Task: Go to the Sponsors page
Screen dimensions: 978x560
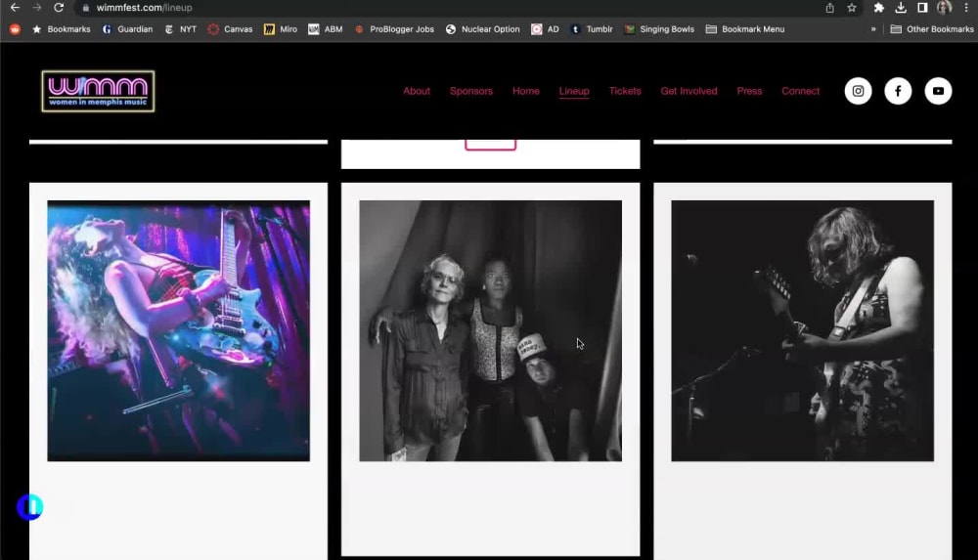Action: click(x=471, y=91)
